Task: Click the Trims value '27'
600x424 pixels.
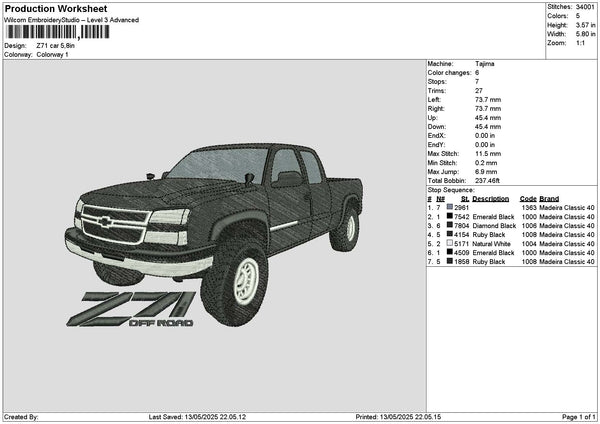Action: tap(479, 91)
